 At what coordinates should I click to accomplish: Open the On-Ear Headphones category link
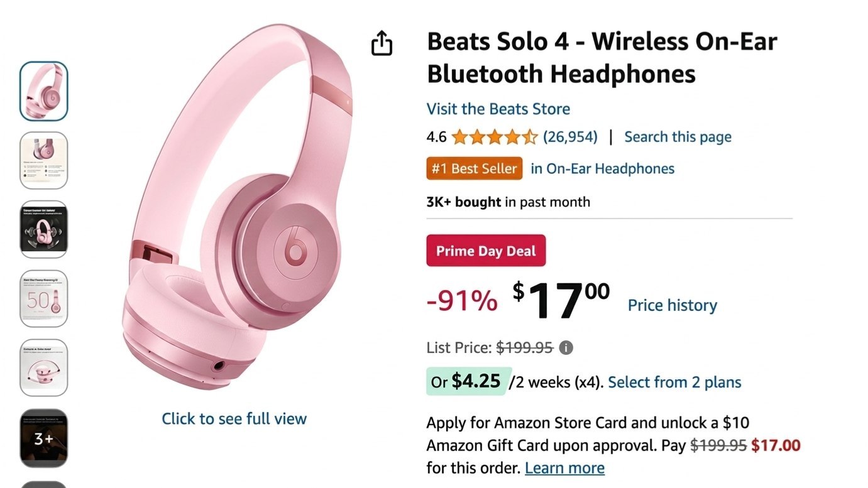coord(603,168)
